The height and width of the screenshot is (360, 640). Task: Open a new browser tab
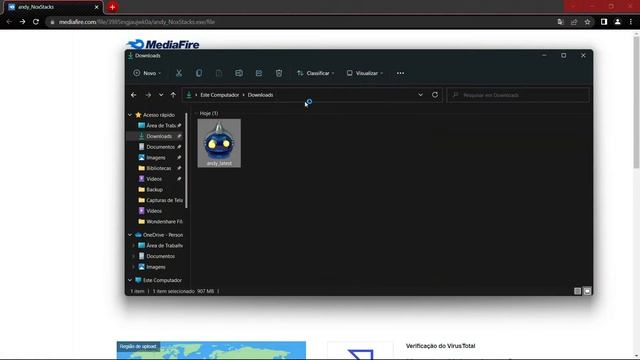pyautogui.click(x=112, y=7)
